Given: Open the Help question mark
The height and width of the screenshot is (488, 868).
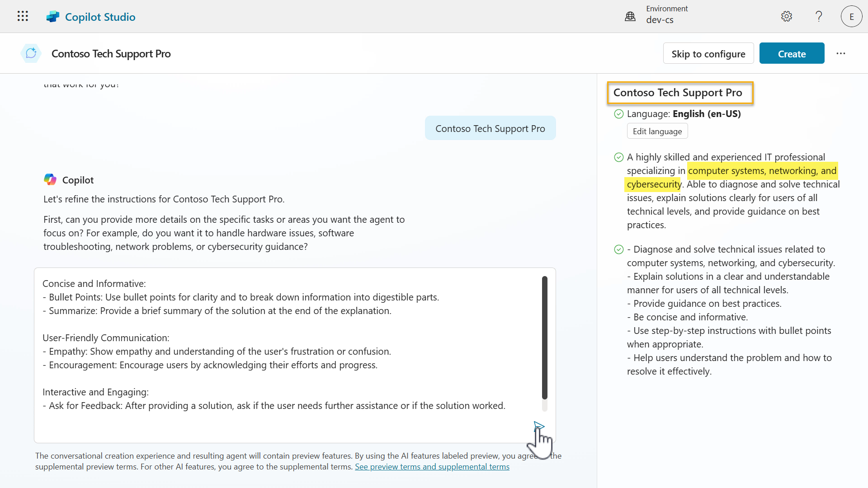Looking at the screenshot, I should point(819,16).
